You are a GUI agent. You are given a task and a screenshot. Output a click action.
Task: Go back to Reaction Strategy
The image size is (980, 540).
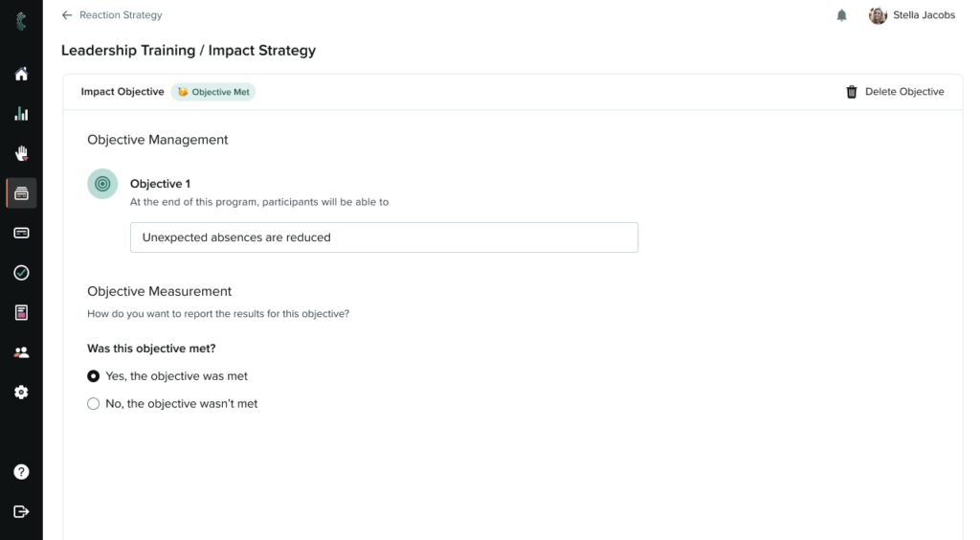(x=112, y=15)
